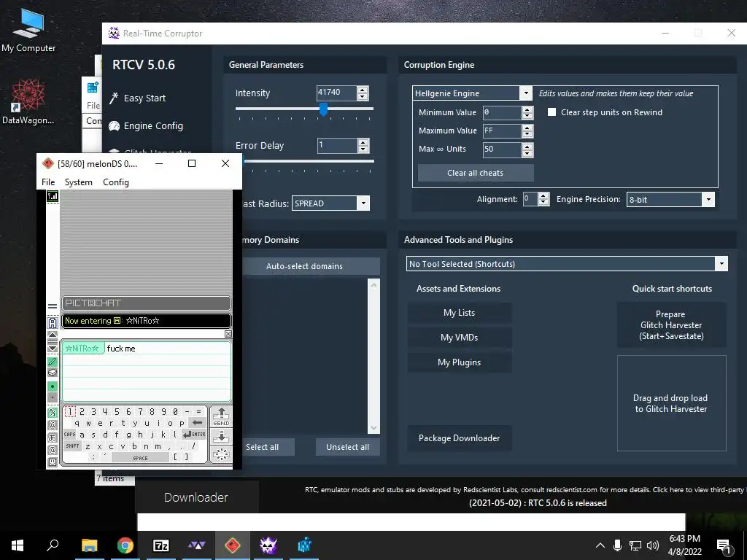
Task: Open the No Tool Selected (Shortcuts) dropdown
Action: [721, 264]
